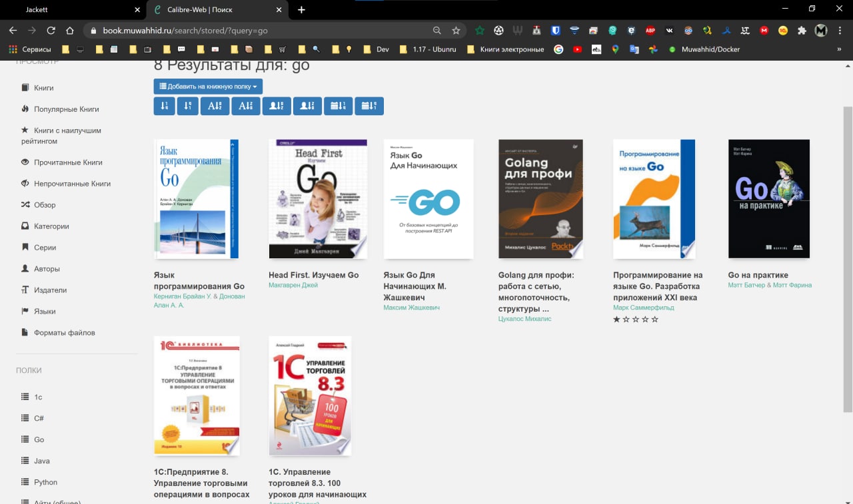Open '1С Управление торговлей 8.3' cover

[310, 395]
